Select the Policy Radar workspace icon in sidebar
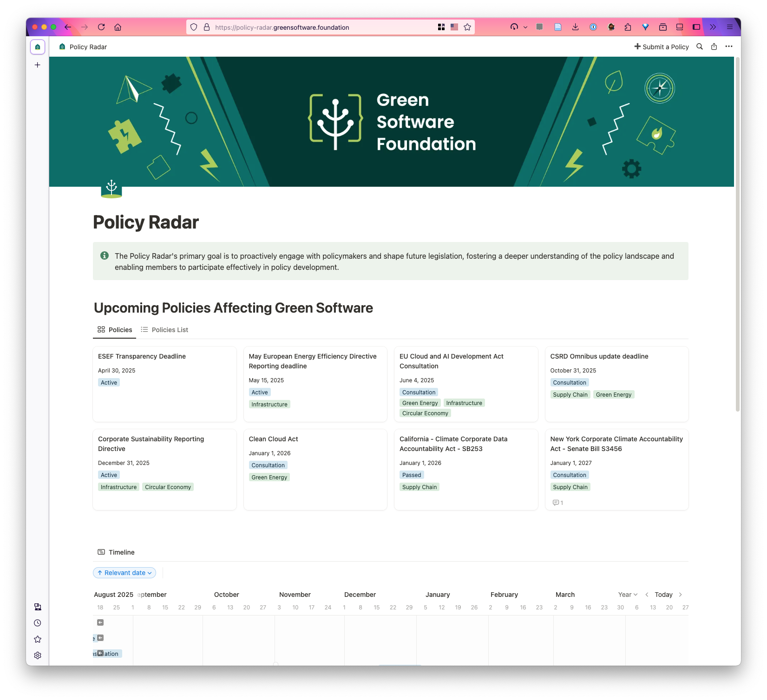Viewport: 767px width, 700px height. (38, 47)
